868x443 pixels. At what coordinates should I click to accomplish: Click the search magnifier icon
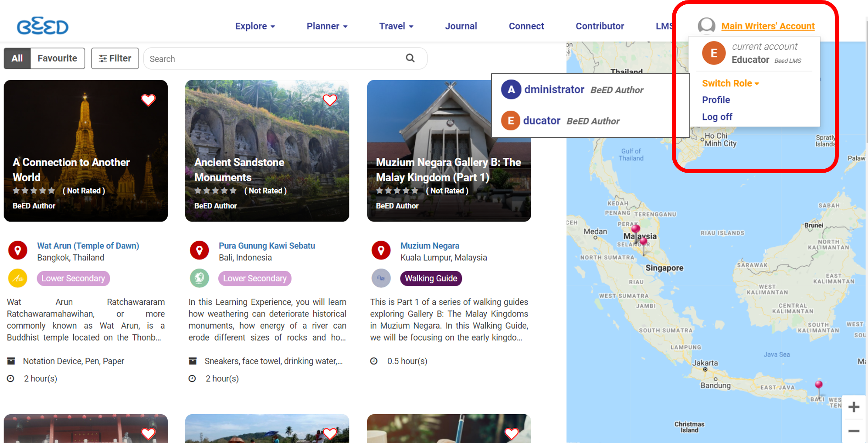(410, 58)
